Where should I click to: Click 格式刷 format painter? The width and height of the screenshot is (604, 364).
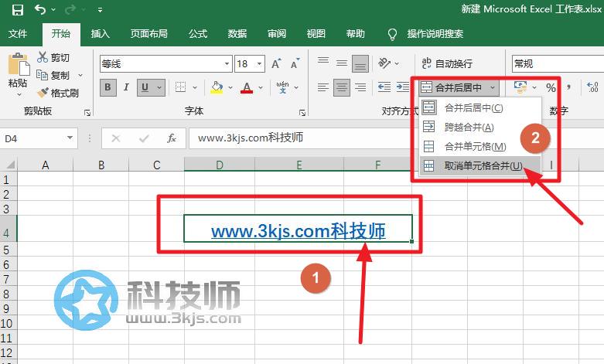(x=58, y=93)
